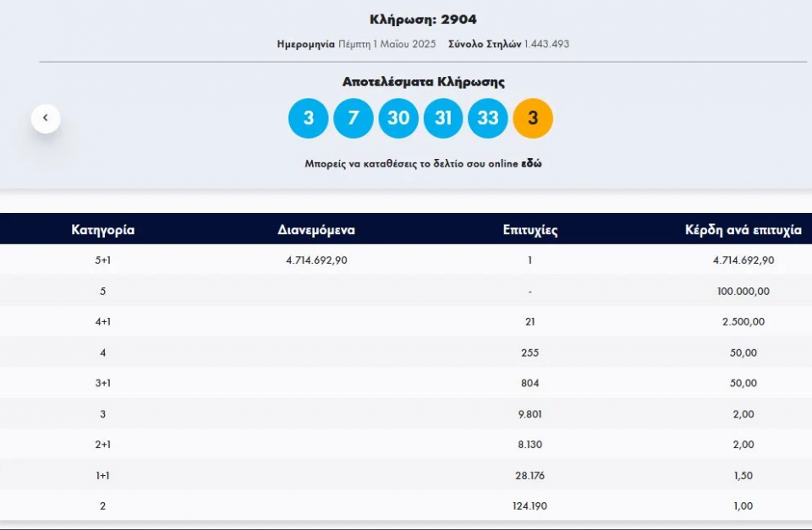Select the 5+1 category row label
The height and width of the screenshot is (530, 812).
point(102,260)
